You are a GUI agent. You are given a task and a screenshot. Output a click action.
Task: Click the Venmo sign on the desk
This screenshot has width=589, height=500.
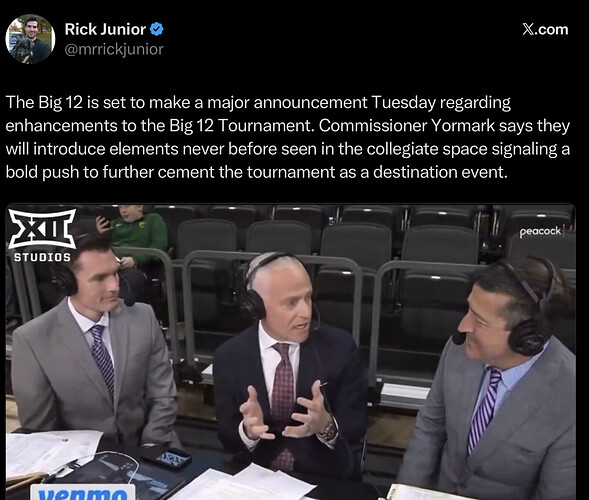pyautogui.click(x=83, y=492)
